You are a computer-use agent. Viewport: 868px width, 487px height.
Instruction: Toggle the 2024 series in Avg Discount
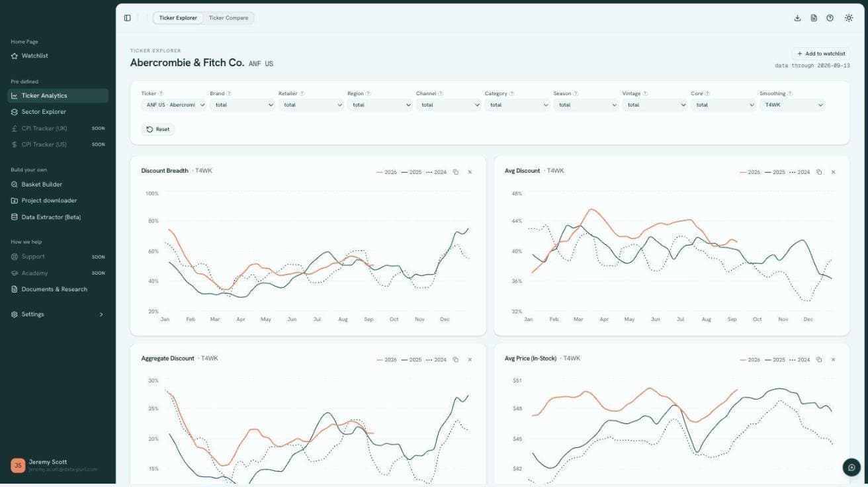click(x=799, y=172)
